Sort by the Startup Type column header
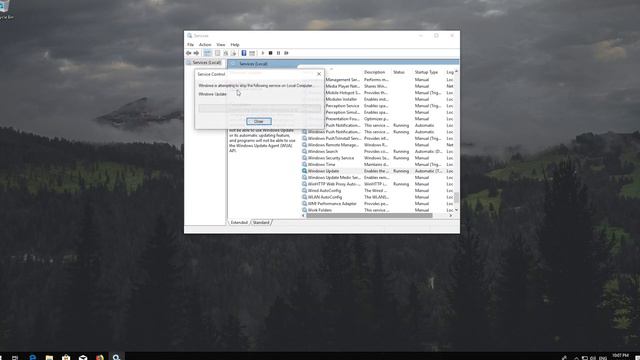The image size is (640, 360). [426, 72]
